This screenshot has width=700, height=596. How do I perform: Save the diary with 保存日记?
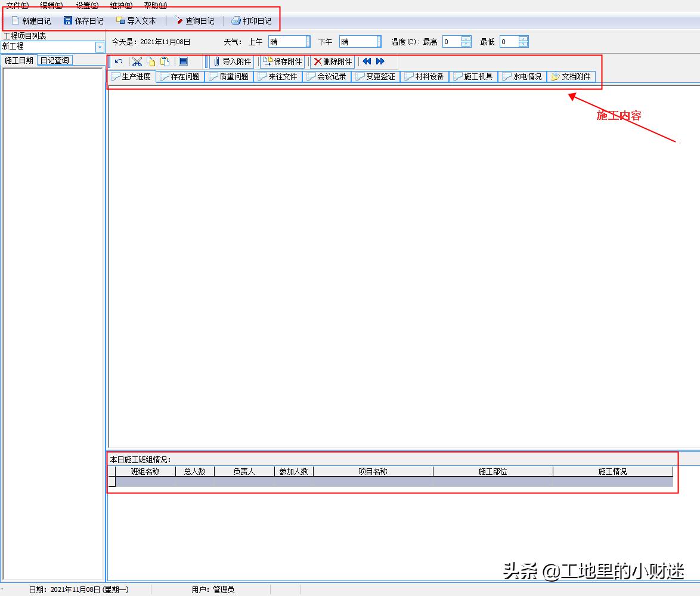(x=83, y=21)
